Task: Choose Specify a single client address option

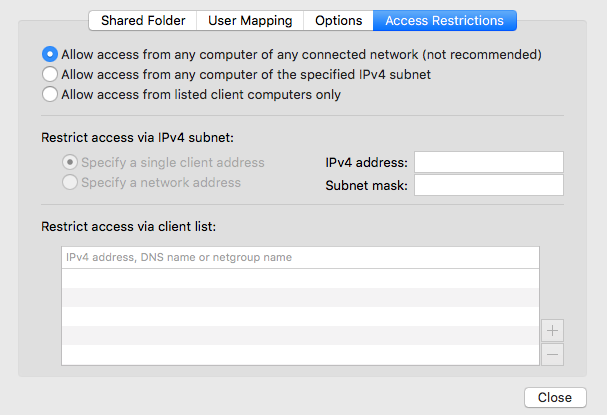Action: coord(70,162)
